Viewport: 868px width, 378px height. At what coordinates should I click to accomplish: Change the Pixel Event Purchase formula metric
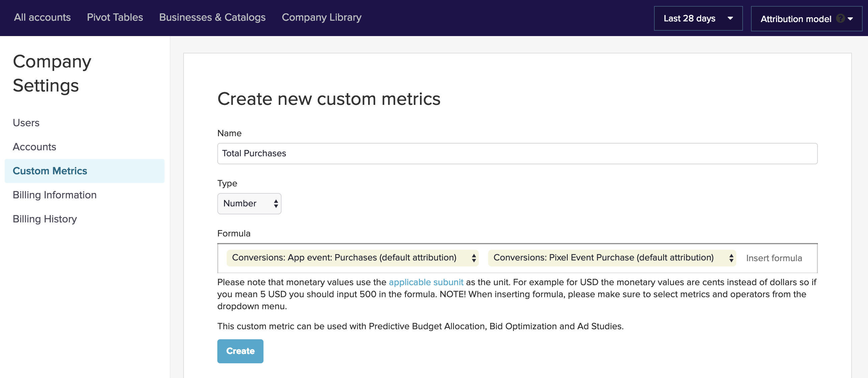click(x=612, y=258)
